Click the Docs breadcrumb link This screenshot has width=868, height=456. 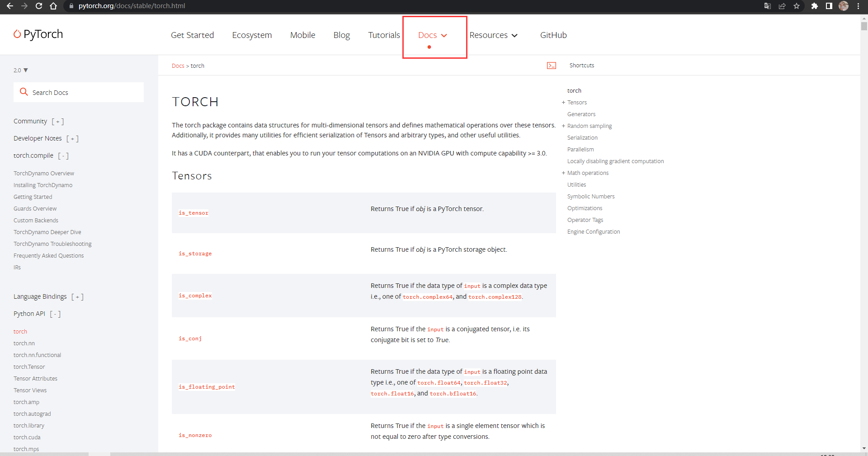tap(178, 66)
